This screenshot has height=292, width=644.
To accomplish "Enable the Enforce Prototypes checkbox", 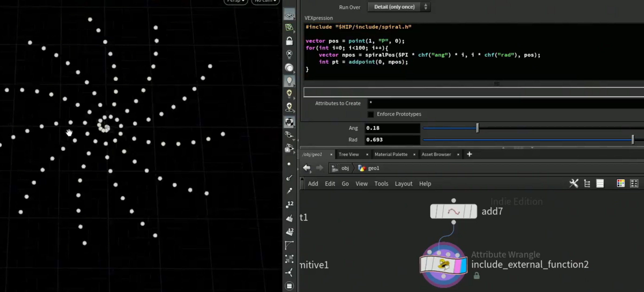I will [x=371, y=114].
